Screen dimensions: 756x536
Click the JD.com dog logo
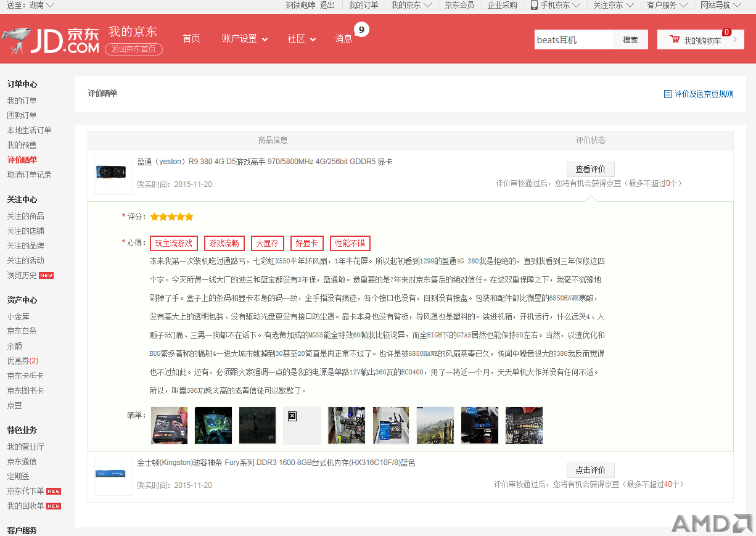tap(51, 41)
